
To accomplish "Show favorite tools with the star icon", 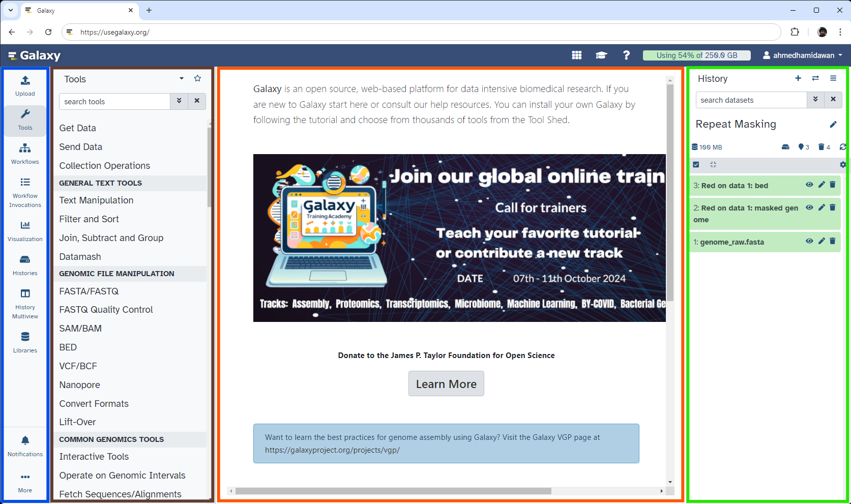I will tap(197, 78).
